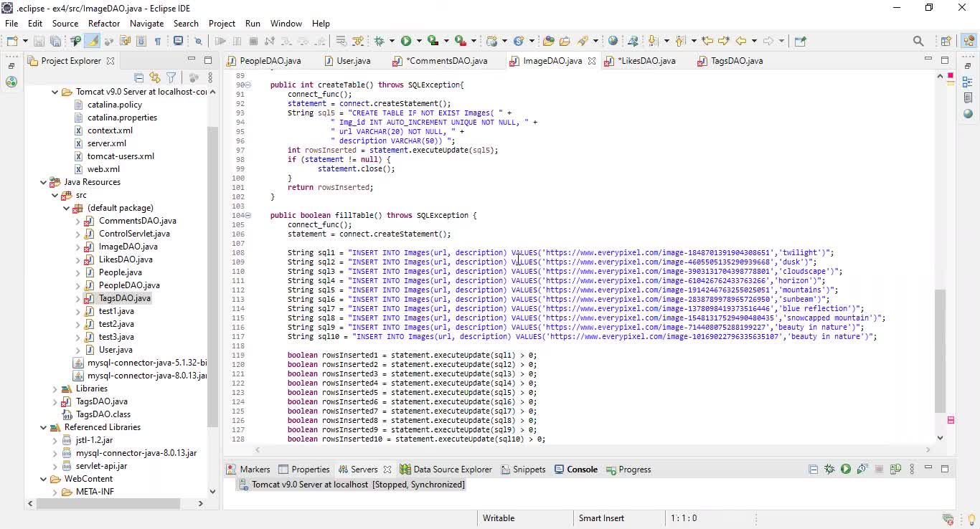
Task: Select the Java EE perspective icon
Action: [968, 41]
